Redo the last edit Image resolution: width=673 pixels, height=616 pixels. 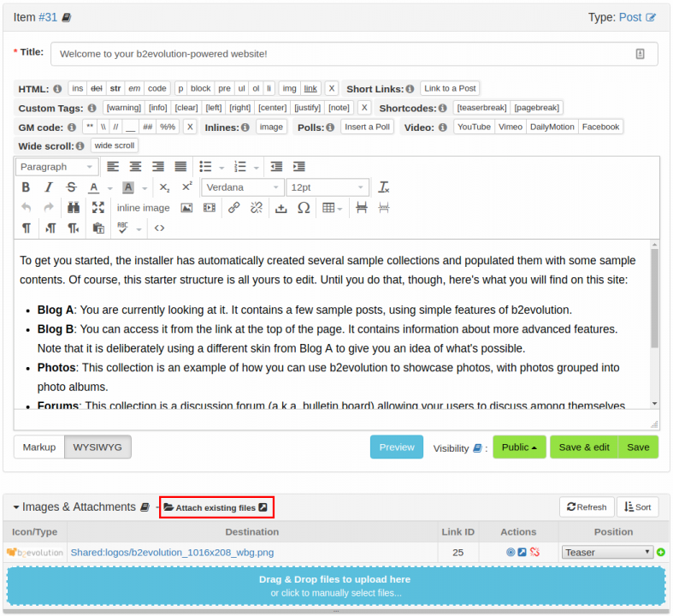(49, 208)
